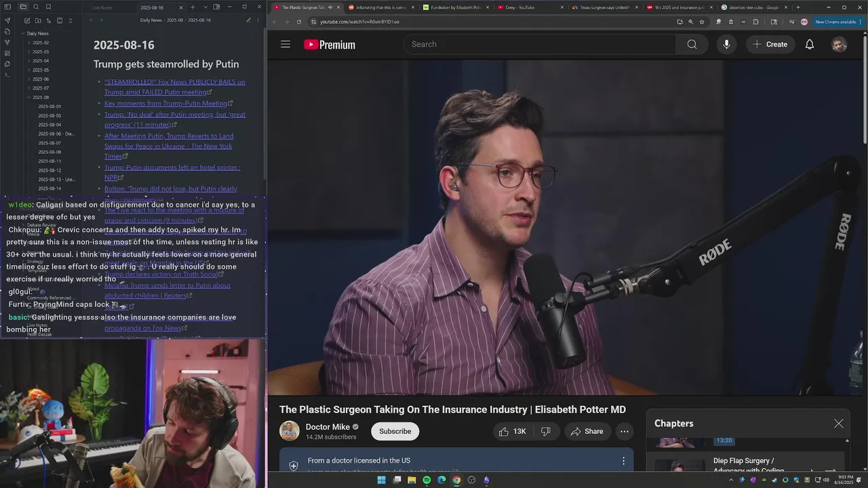868x488 pixels.
Task: Bookmark this page star icon
Action: pyautogui.click(x=702, y=22)
